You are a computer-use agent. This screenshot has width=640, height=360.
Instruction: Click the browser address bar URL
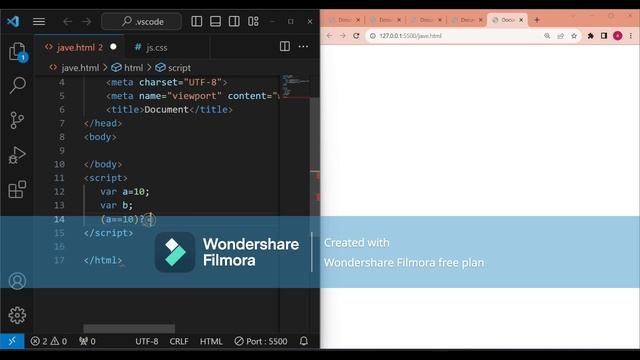coord(410,36)
